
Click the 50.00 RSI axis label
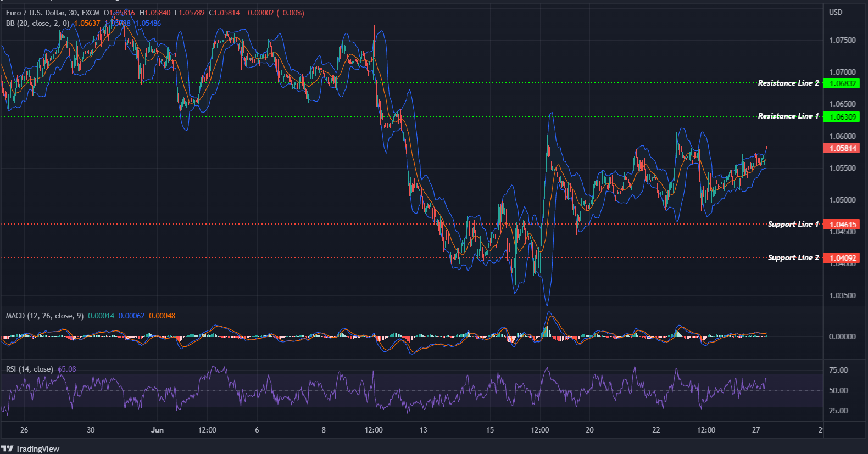[838, 390]
